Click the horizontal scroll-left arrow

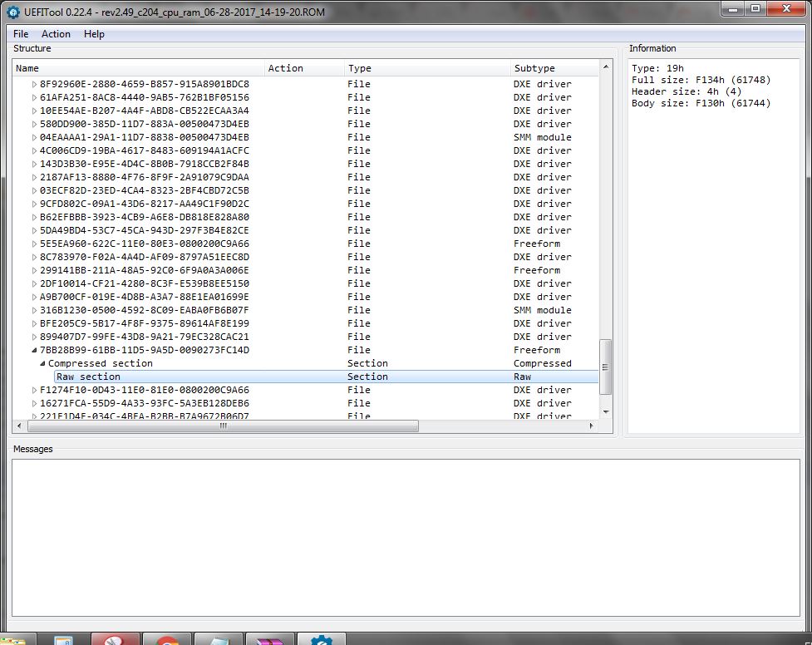click(x=19, y=426)
